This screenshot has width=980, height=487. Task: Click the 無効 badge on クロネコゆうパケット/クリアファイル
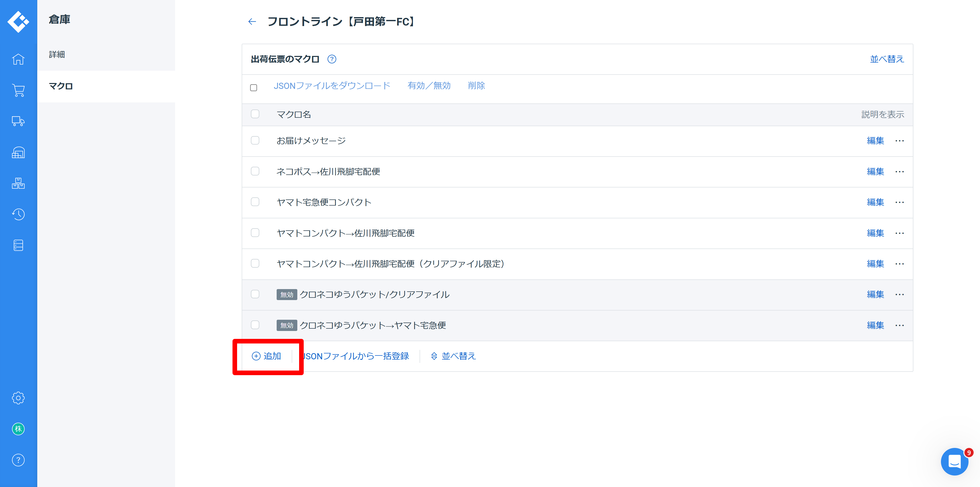(286, 295)
